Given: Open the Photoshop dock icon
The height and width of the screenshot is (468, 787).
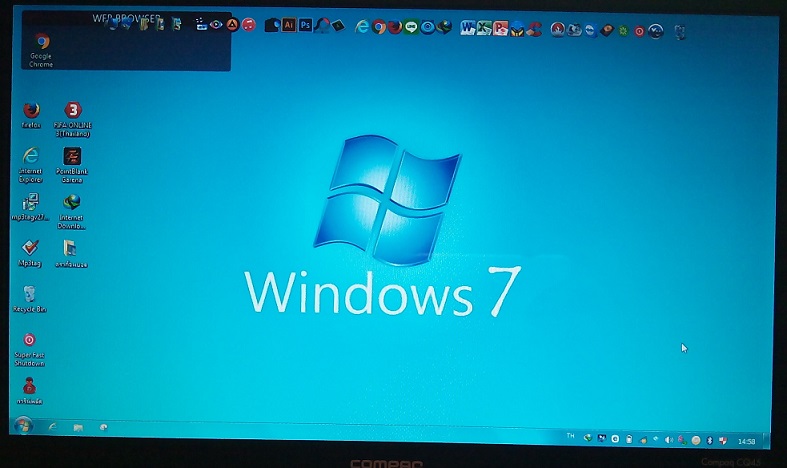Looking at the screenshot, I should coord(305,25).
